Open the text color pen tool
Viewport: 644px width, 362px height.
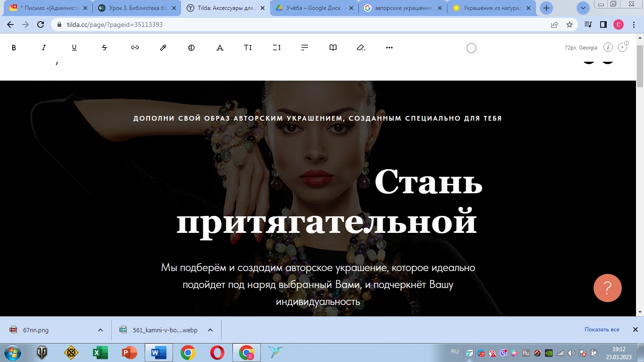click(x=163, y=48)
